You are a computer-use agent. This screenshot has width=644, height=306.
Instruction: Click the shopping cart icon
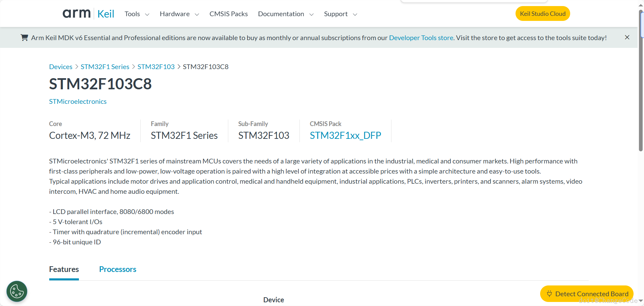[x=24, y=38]
